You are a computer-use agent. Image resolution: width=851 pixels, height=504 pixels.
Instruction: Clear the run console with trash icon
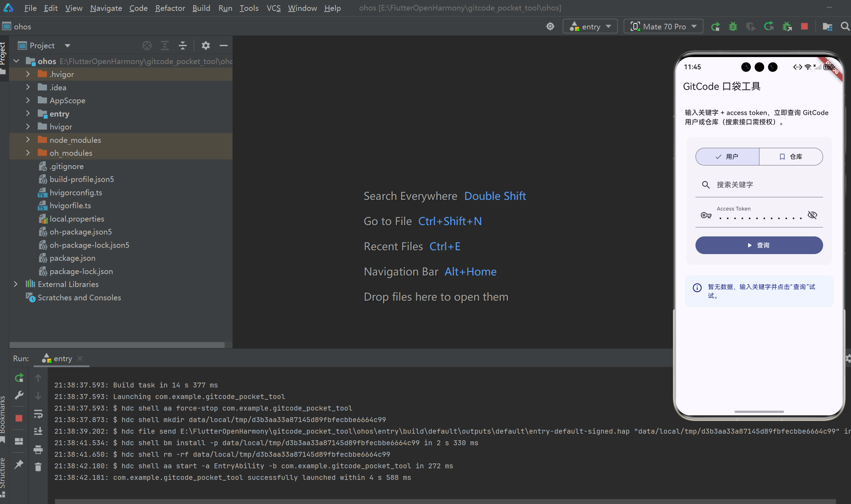pyautogui.click(x=38, y=467)
